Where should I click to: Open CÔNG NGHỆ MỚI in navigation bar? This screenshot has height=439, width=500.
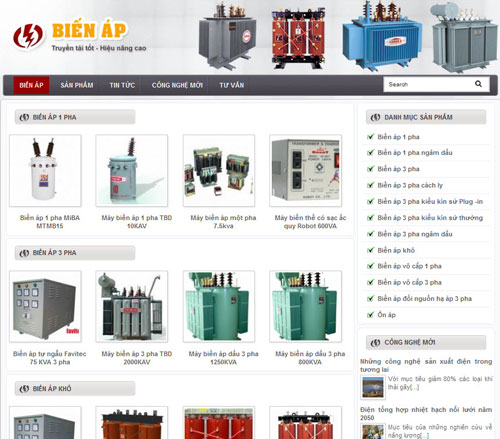pyautogui.click(x=177, y=85)
